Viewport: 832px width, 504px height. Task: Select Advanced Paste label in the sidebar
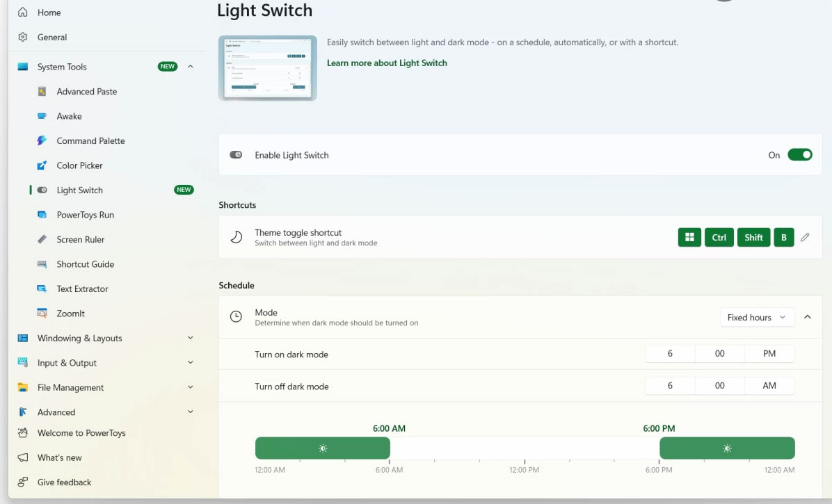click(86, 91)
